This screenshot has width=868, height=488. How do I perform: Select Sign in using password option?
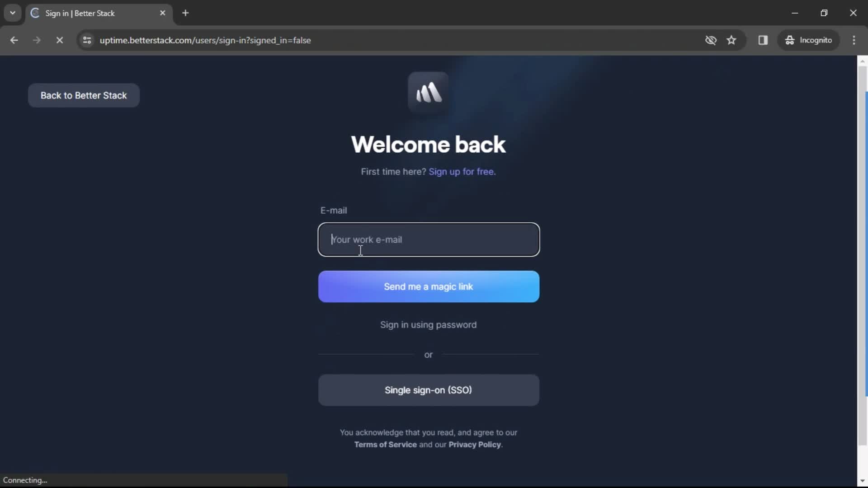[428, 325]
